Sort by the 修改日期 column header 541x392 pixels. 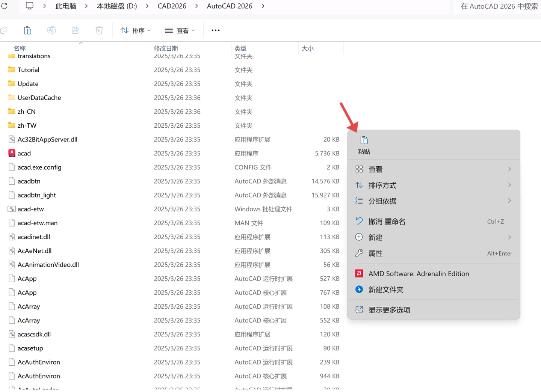pyautogui.click(x=166, y=48)
